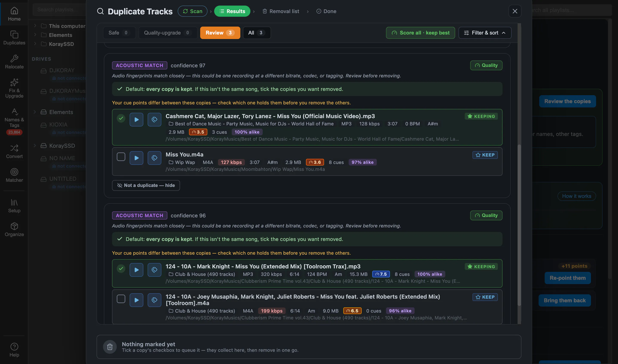Click the results list vertical scrollbar

(519, 225)
